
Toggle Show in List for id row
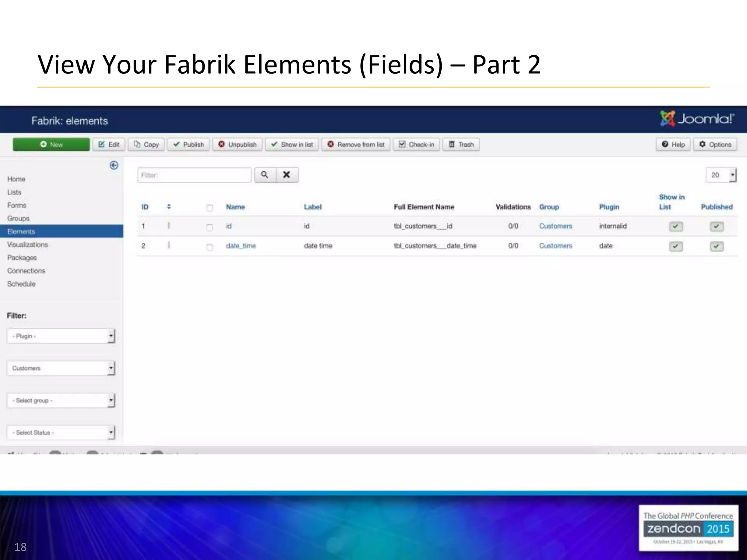click(x=676, y=227)
